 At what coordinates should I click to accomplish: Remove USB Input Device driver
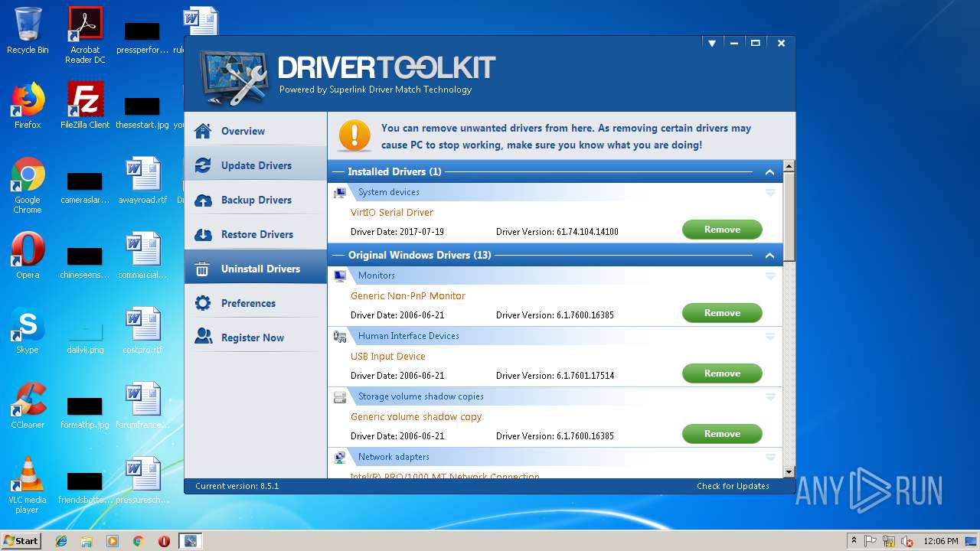(722, 373)
